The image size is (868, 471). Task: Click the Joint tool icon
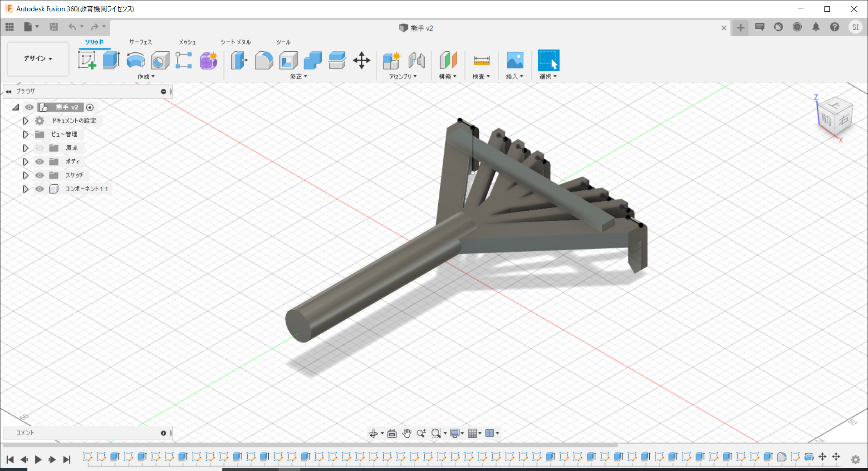point(416,60)
